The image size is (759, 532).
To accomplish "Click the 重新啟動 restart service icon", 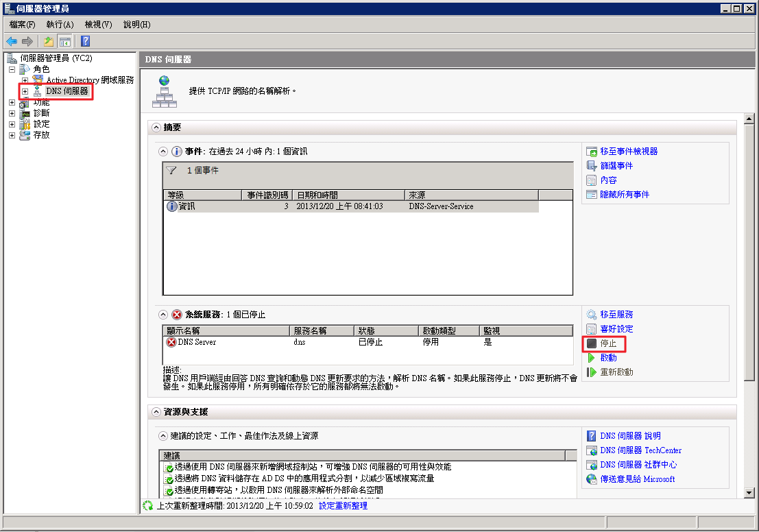I will coord(591,372).
